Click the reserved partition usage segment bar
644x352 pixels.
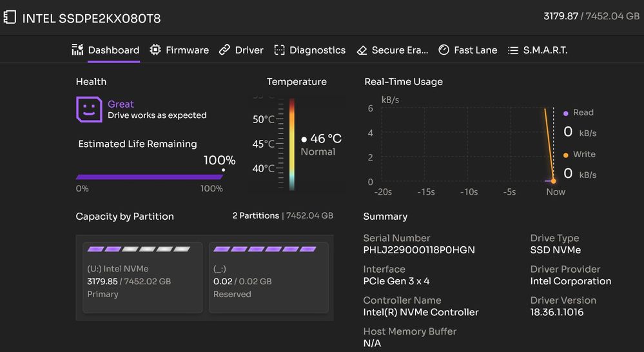(x=265, y=249)
